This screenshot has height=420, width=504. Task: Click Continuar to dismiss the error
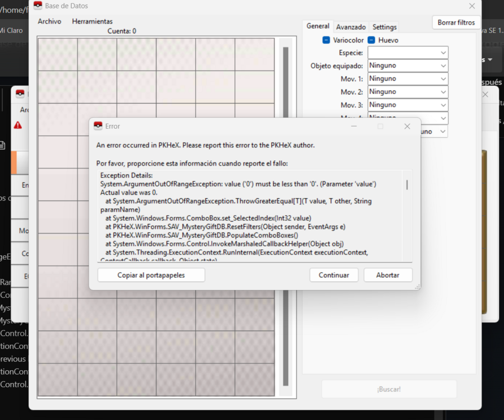pos(334,275)
